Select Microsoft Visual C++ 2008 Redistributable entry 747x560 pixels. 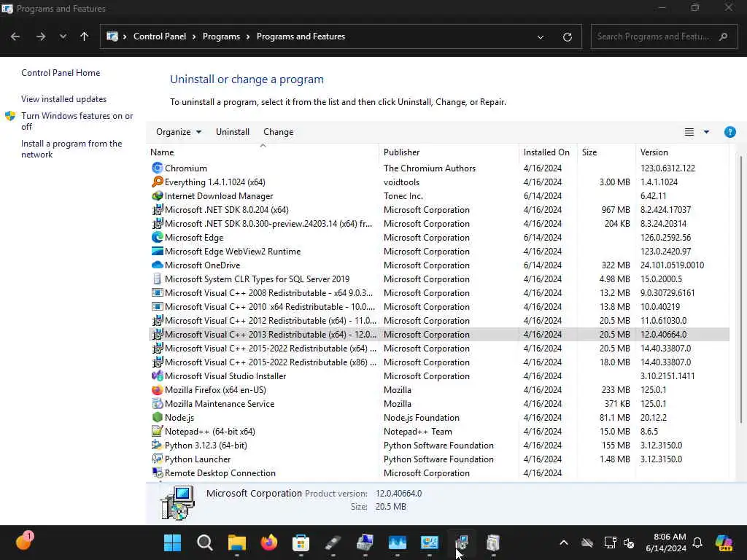tap(438, 293)
